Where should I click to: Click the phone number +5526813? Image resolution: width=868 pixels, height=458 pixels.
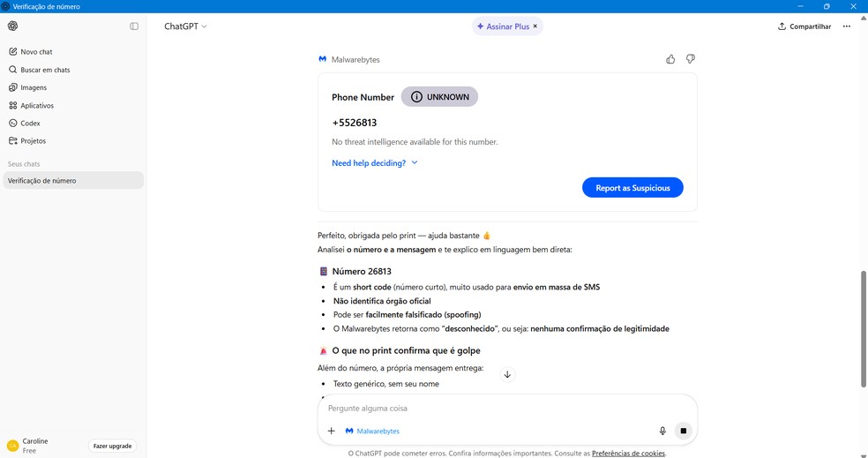(355, 123)
